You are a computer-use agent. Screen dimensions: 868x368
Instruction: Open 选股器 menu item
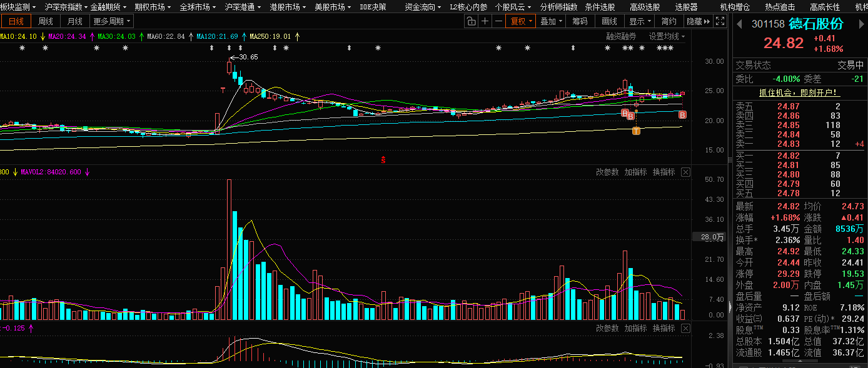(x=686, y=7)
